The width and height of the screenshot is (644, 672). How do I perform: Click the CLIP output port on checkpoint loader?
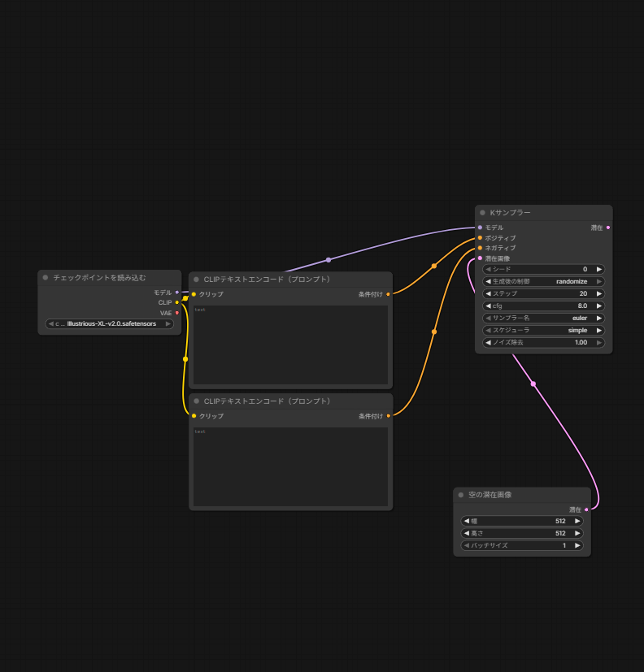177,302
